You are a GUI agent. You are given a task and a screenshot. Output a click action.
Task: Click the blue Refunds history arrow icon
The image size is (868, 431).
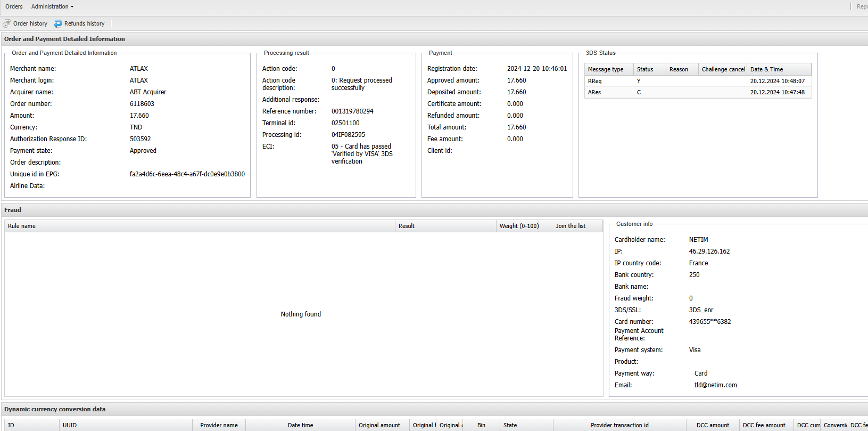[x=58, y=23]
